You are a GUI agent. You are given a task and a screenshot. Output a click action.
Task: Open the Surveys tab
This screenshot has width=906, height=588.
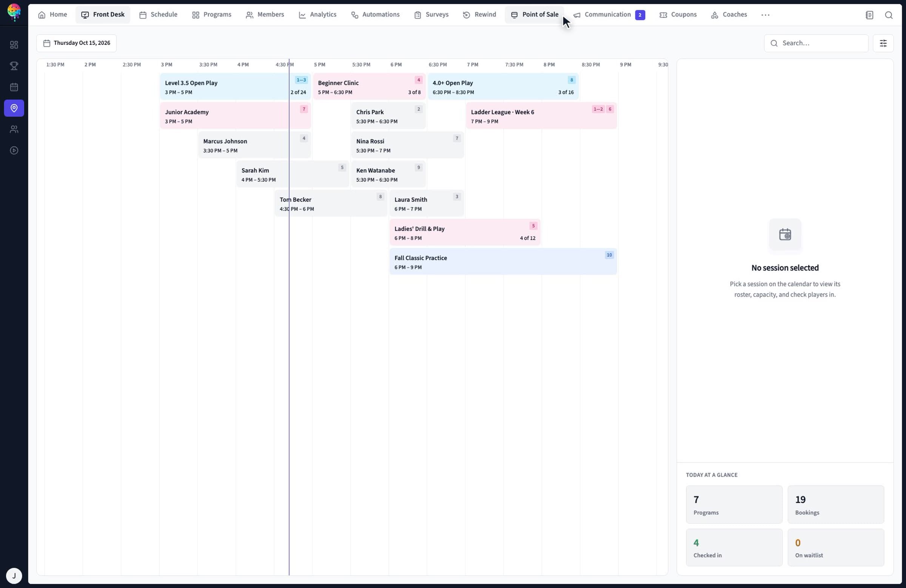(x=431, y=15)
